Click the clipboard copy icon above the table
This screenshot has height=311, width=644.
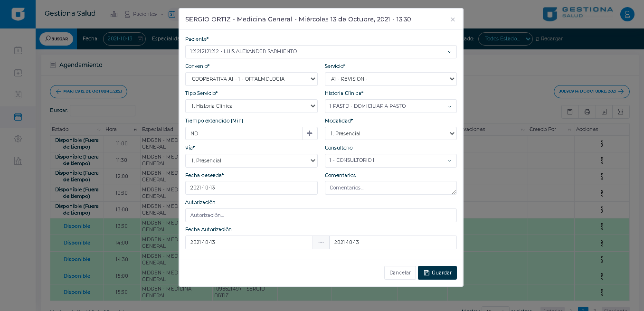[570, 112]
